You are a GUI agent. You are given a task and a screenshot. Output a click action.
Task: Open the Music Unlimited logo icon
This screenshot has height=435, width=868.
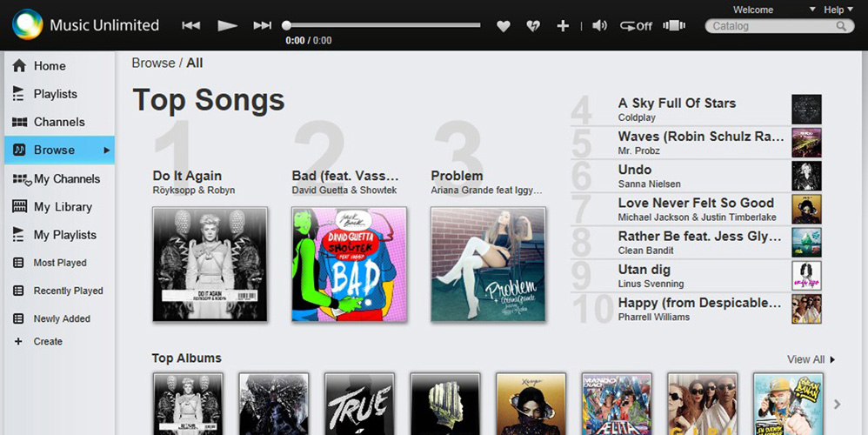click(28, 25)
